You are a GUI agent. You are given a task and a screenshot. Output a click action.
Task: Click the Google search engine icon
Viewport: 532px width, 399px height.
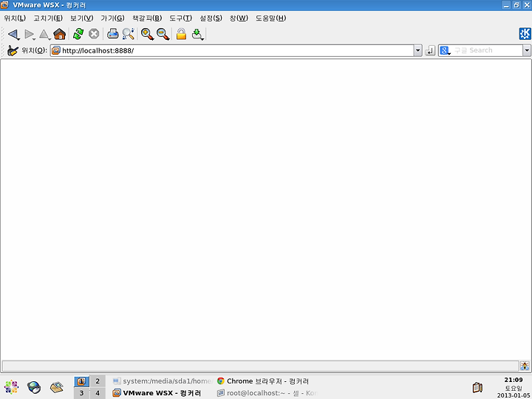coord(445,50)
